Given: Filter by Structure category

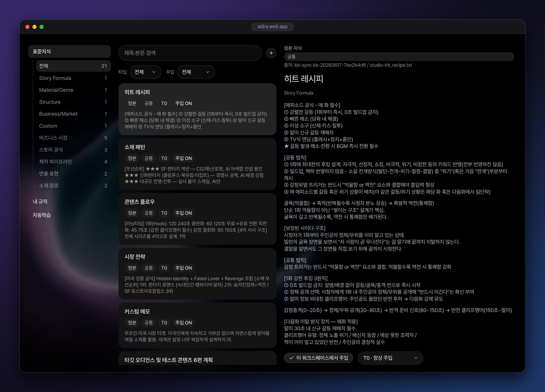Looking at the screenshot, I should tap(73, 102).
